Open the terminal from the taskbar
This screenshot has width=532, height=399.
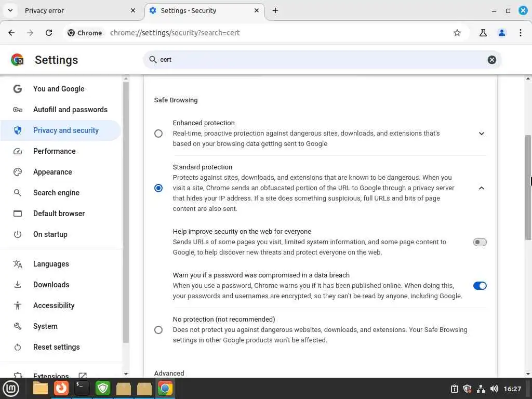pyautogui.click(x=82, y=389)
